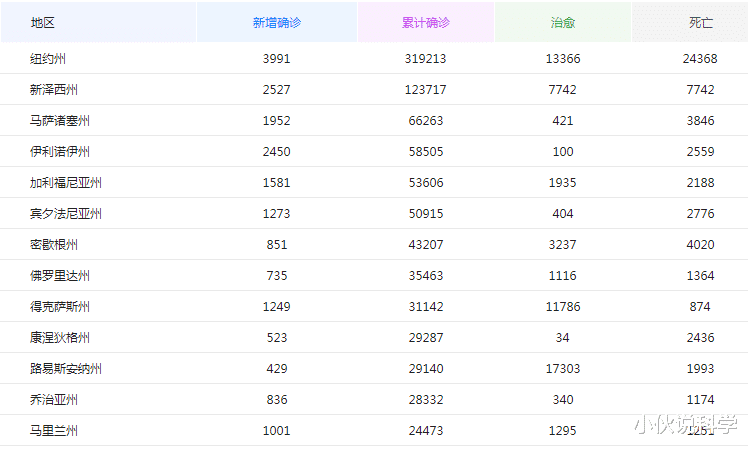
Task: Click recovered value 100
Action: pyautogui.click(x=563, y=152)
